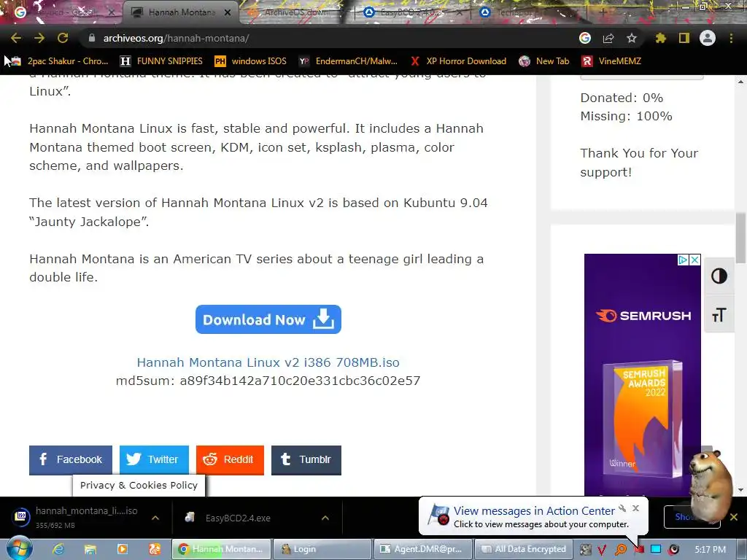Open the windows ISOS bookmark

coord(251,61)
